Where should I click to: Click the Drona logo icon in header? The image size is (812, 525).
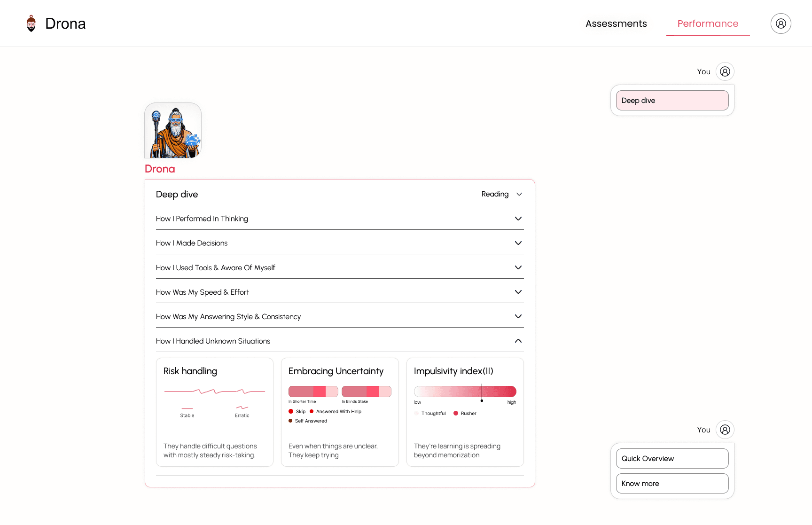point(31,24)
